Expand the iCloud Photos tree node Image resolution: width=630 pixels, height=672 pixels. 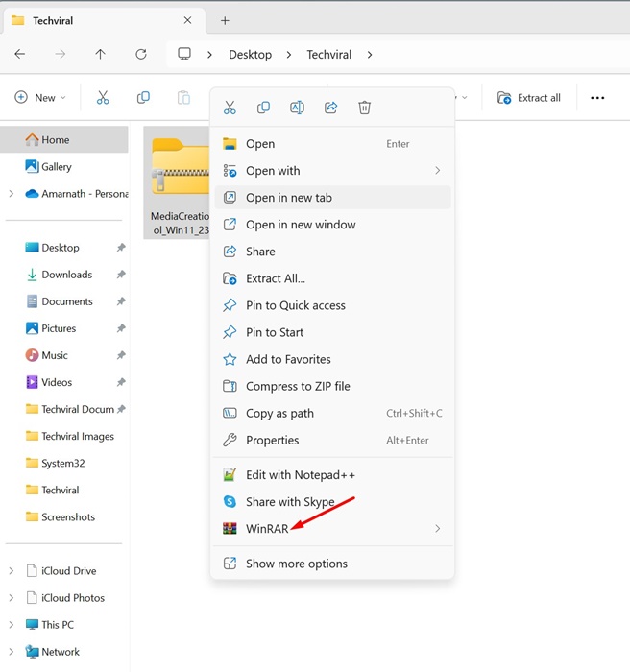[12, 598]
